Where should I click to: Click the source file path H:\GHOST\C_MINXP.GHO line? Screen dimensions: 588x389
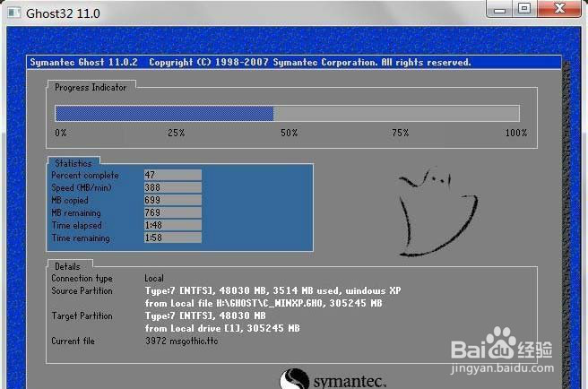coord(264,303)
